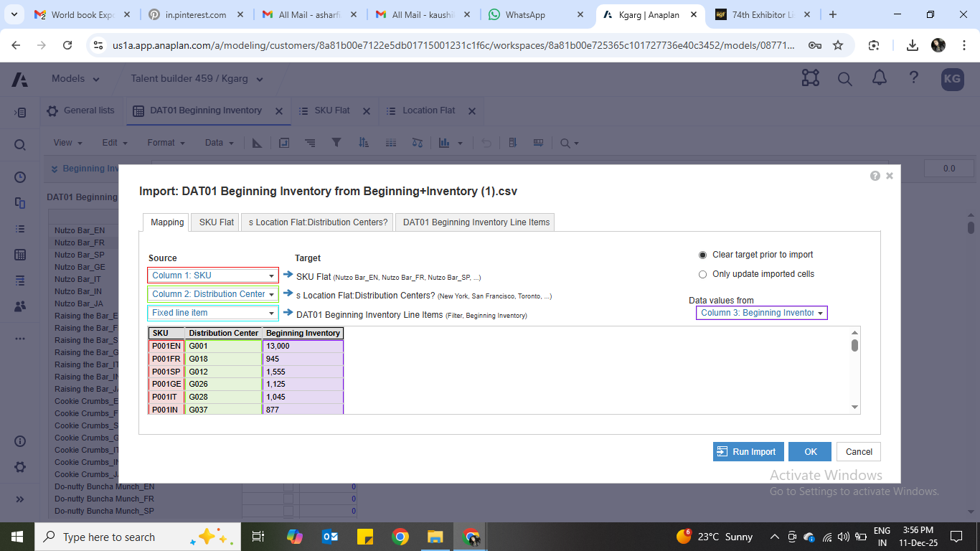Open Data values from Column 3 dropdown
Screen dimensions: 980x551
762,313
